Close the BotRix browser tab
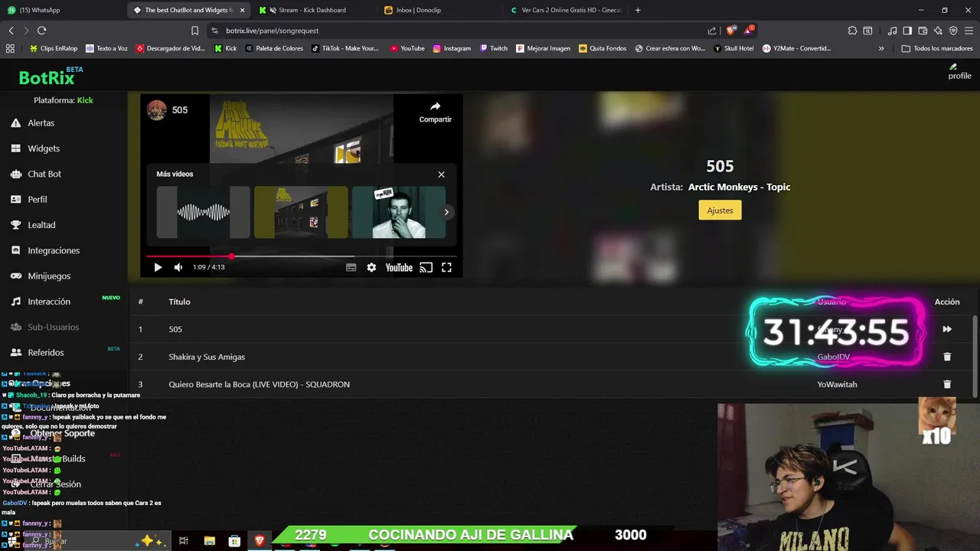Viewport: 980px width, 551px height. point(243,10)
